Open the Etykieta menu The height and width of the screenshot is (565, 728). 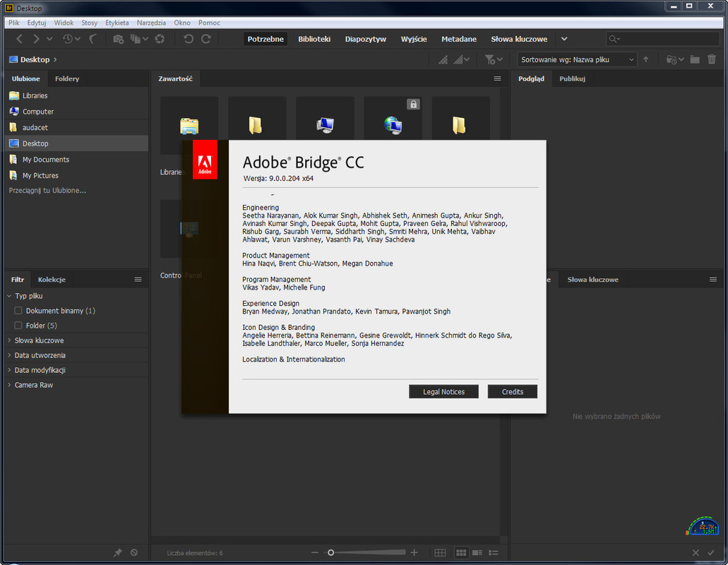[117, 23]
